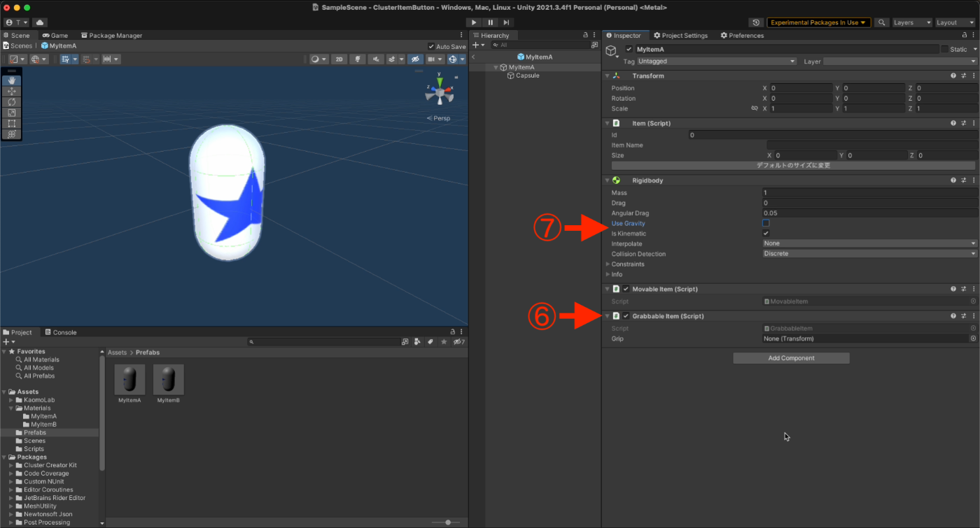This screenshot has width=980, height=528.
Task: Switch to the Project Settings tab
Action: point(681,36)
